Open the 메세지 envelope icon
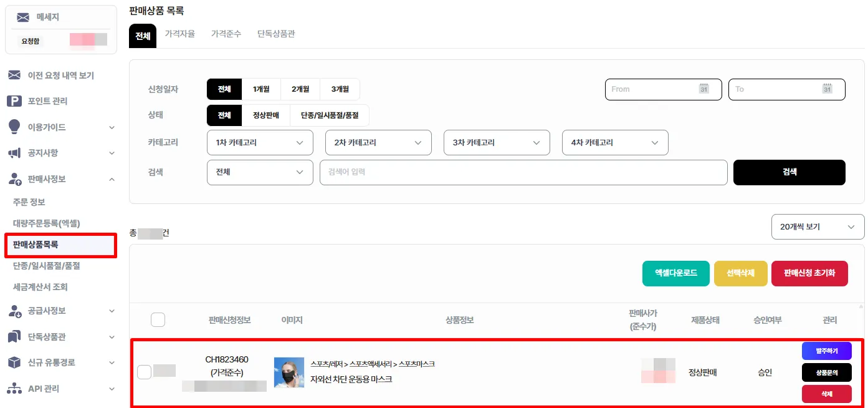Image resolution: width=868 pixels, height=408 pixels. [x=23, y=17]
